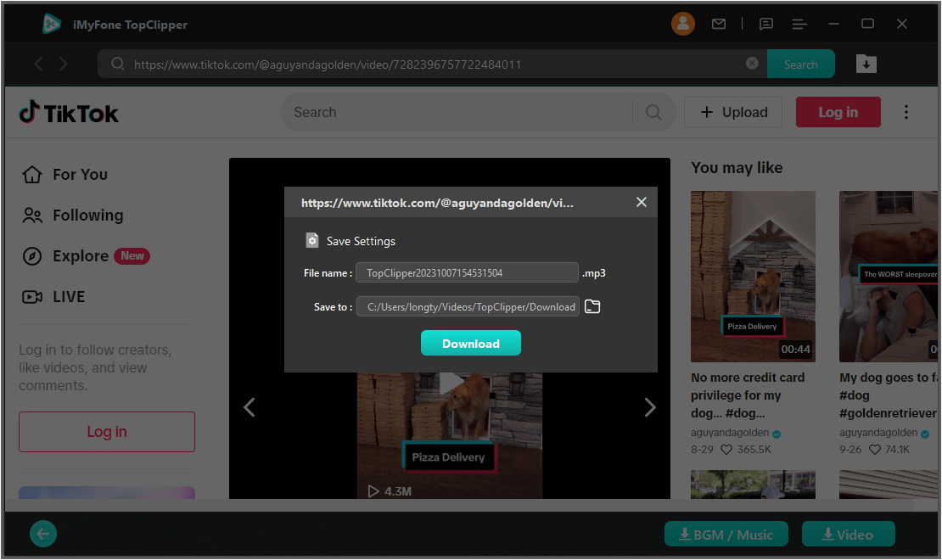Click the iMyFone TopClipper logo icon
The image size is (942, 560).
click(x=51, y=24)
